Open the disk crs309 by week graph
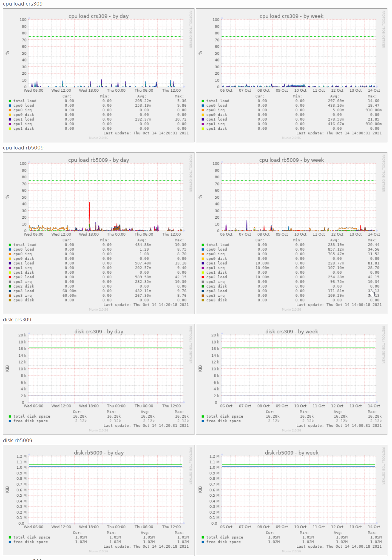The height and width of the screenshot is (560, 392). 292,379
